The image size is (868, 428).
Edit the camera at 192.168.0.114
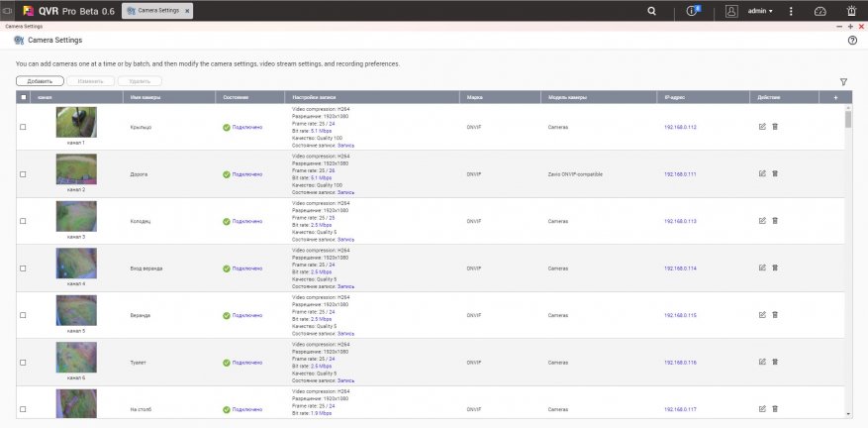point(762,267)
